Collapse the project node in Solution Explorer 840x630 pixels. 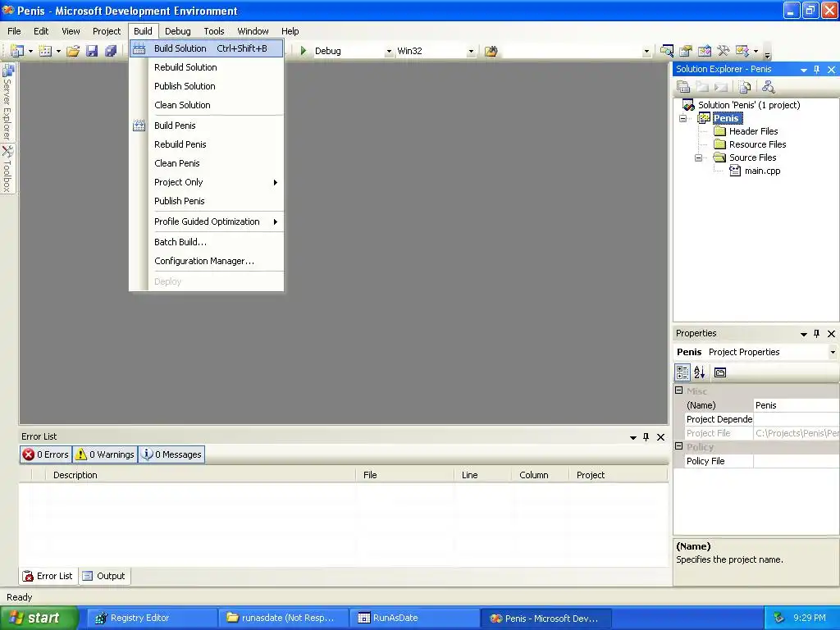pyautogui.click(x=683, y=118)
